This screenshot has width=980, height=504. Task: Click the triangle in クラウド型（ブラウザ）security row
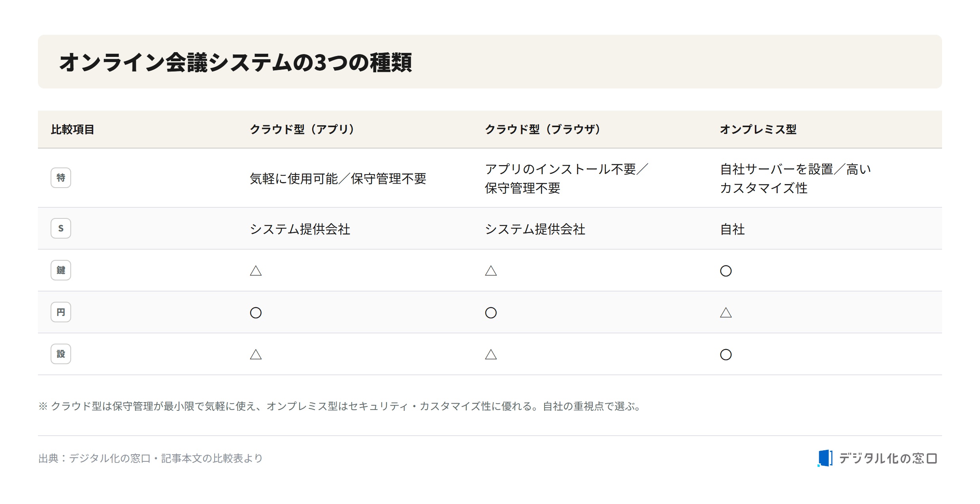tap(491, 271)
